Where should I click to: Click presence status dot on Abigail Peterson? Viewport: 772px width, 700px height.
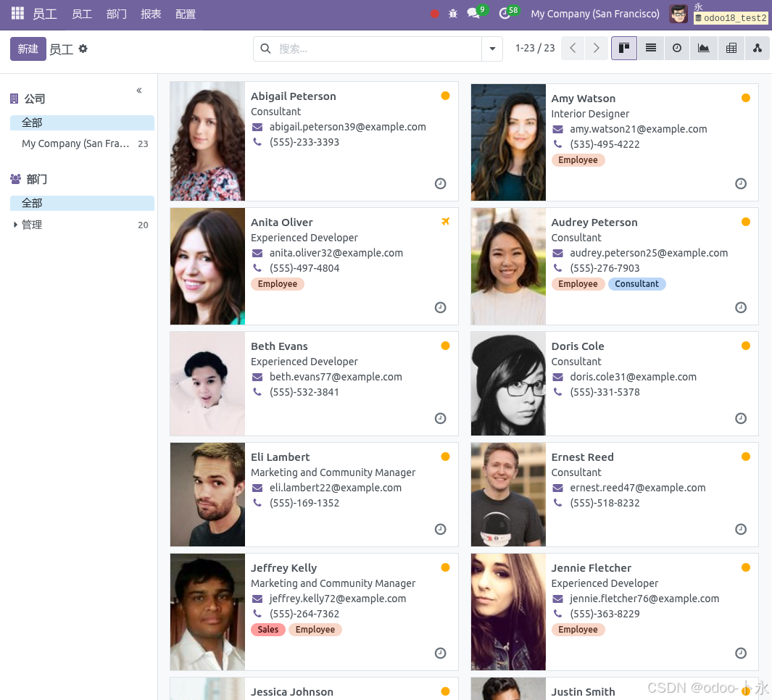pos(445,96)
